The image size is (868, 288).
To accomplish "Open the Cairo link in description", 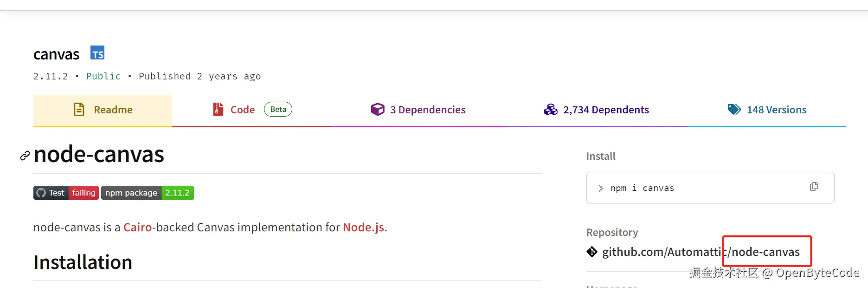I will pyautogui.click(x=138, y=227).
